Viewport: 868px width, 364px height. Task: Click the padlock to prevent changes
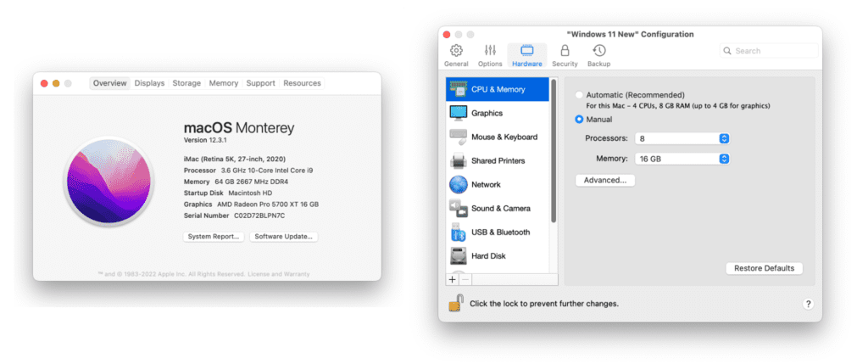[x=455, y=303]
